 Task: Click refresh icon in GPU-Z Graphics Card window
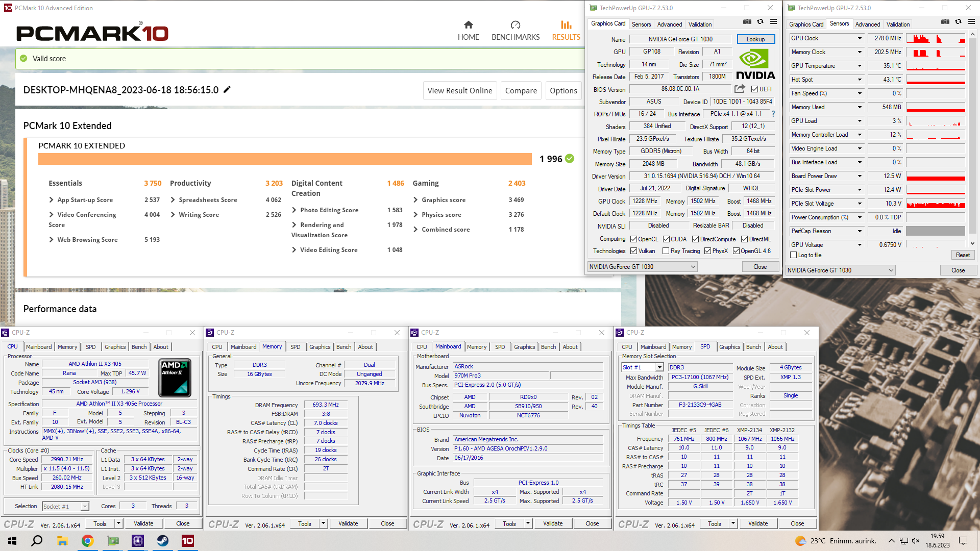pos(760,22)
